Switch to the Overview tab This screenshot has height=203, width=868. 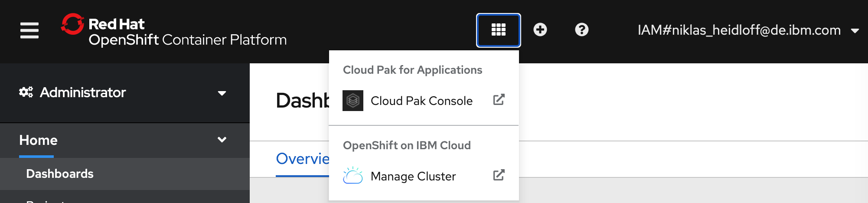303,159
